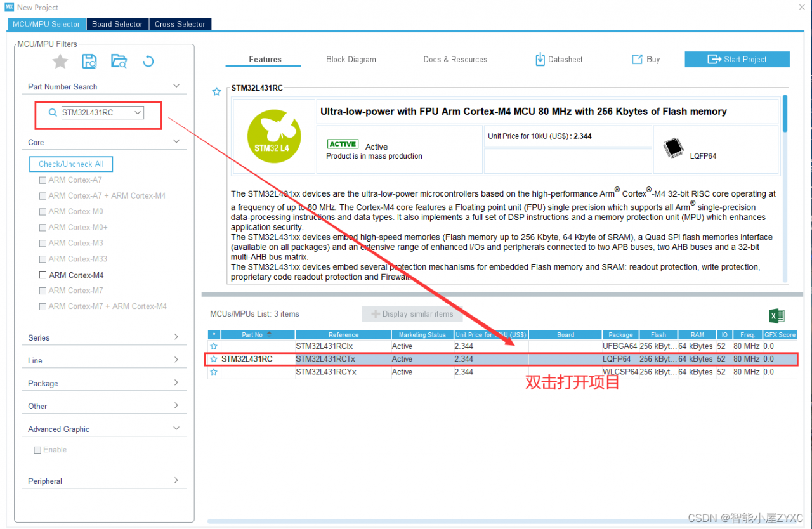Select the STM32L431RCTx reference cell
812x529 pixels.
click(343, 359)
